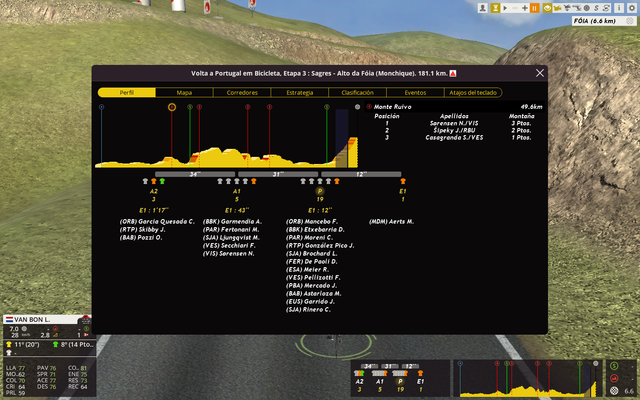Select the yellow bird camera icon
640x400 pixels.
click(x=557, y=8)
